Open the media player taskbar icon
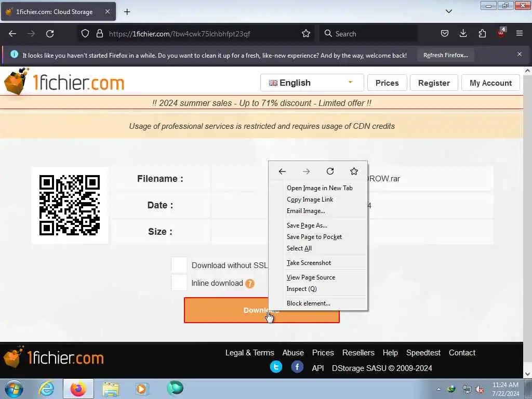Viewport: 532px width, 399px height. [x=141, y=389]
